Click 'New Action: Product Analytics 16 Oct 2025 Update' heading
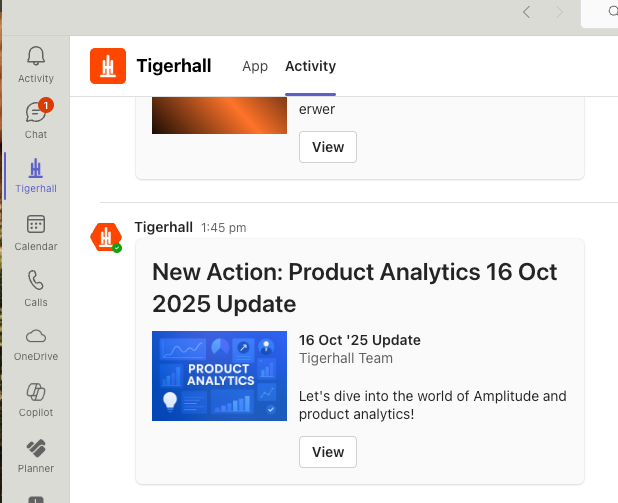618x503 pixels. pyautogui.click(x=355, y=288)
